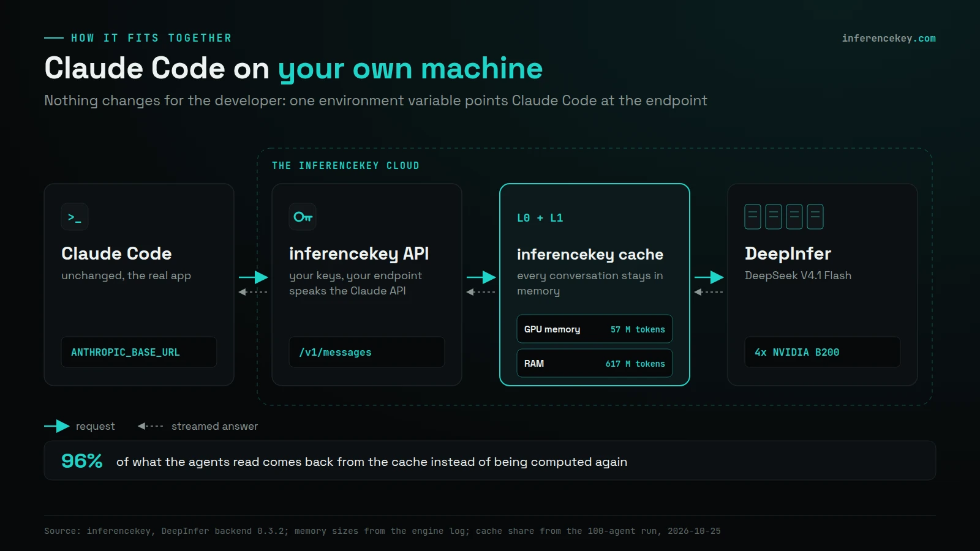Image resolution: width=980 pixels, height=551 pixels.
Task: Click the L0 + L1 label
Action: pos(540,218)
